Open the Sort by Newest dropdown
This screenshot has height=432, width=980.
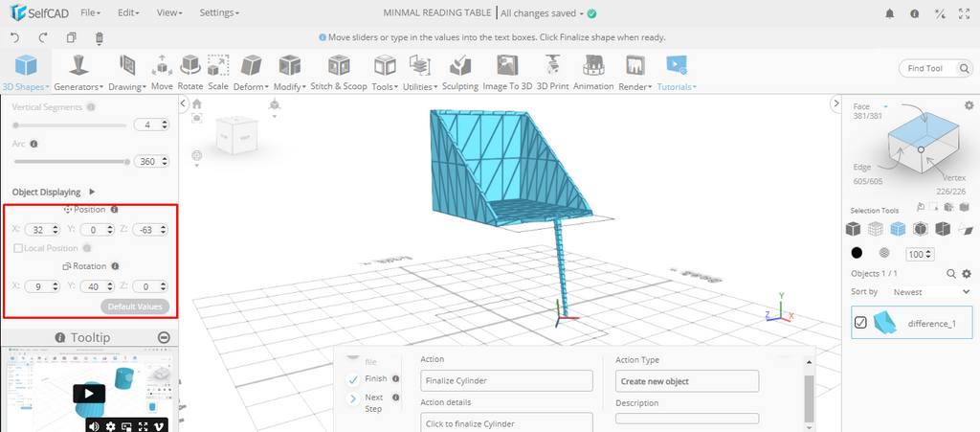click(919, 291)
